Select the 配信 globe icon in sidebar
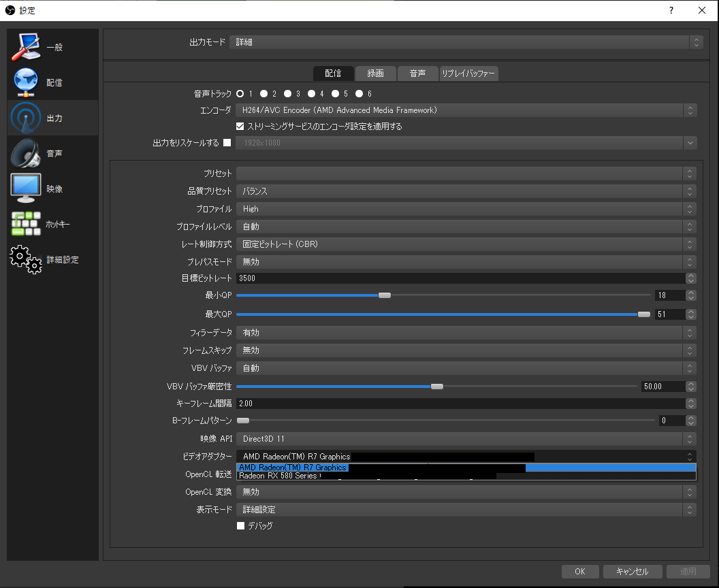The height and width of the screenshot is (588, 719). tap(26, 82)
